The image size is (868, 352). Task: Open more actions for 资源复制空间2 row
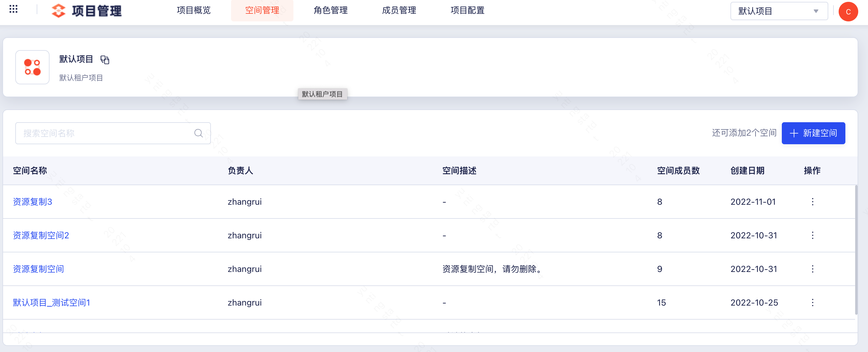click(812, 236)
